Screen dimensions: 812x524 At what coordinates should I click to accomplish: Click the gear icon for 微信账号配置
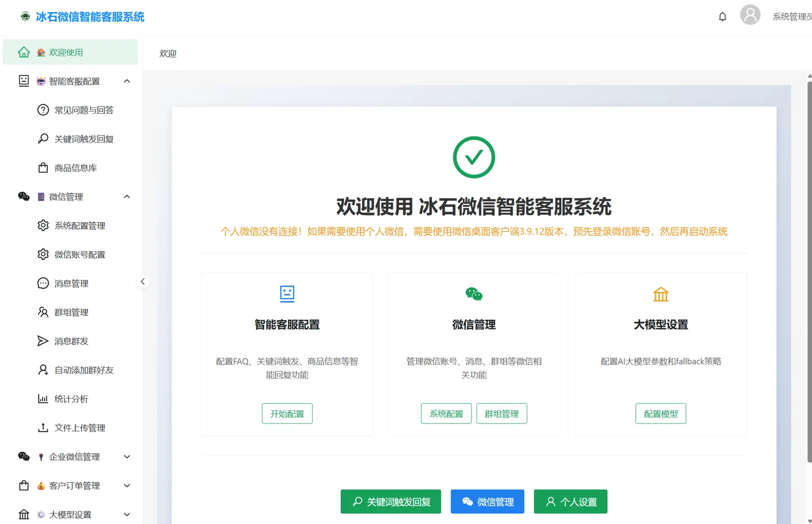click(x=43, y=255)
